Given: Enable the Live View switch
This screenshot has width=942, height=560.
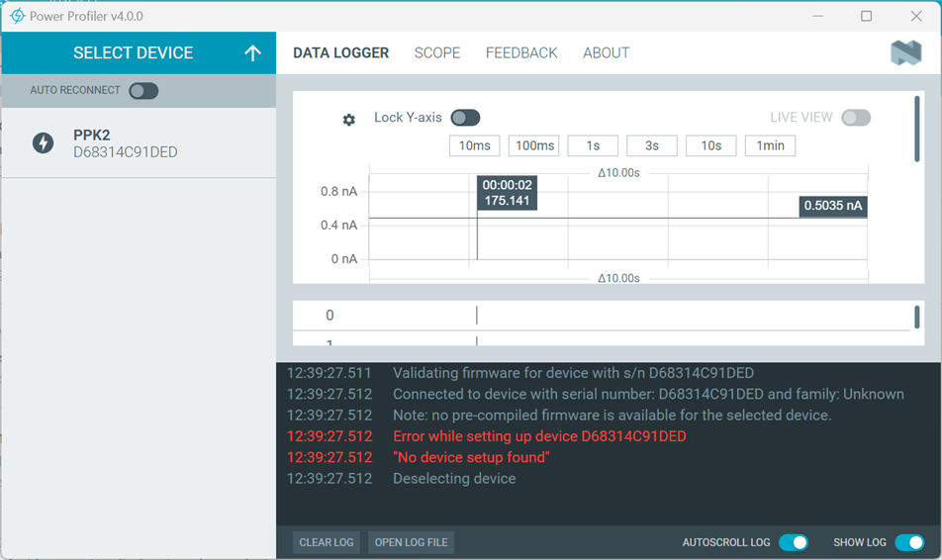Looking at the screenshot, I should click(856, 118).
